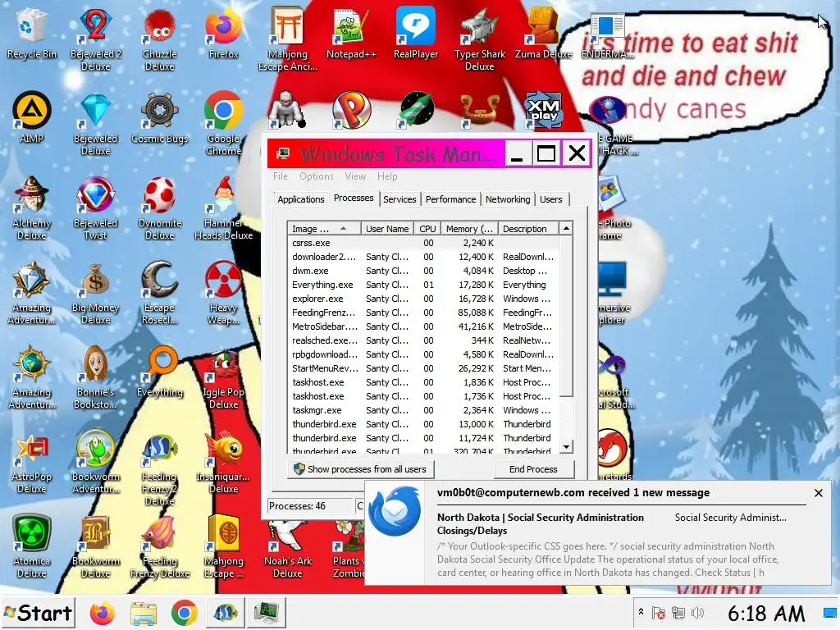
Task: Open Big Money Deluxe desktop icon
Action: [95, 293]
